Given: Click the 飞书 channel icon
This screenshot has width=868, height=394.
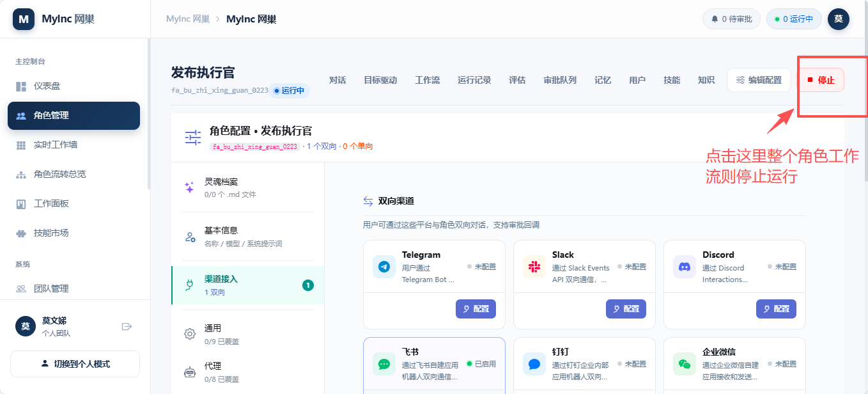Looking at the screenshot, I should [x=384, y=364].
